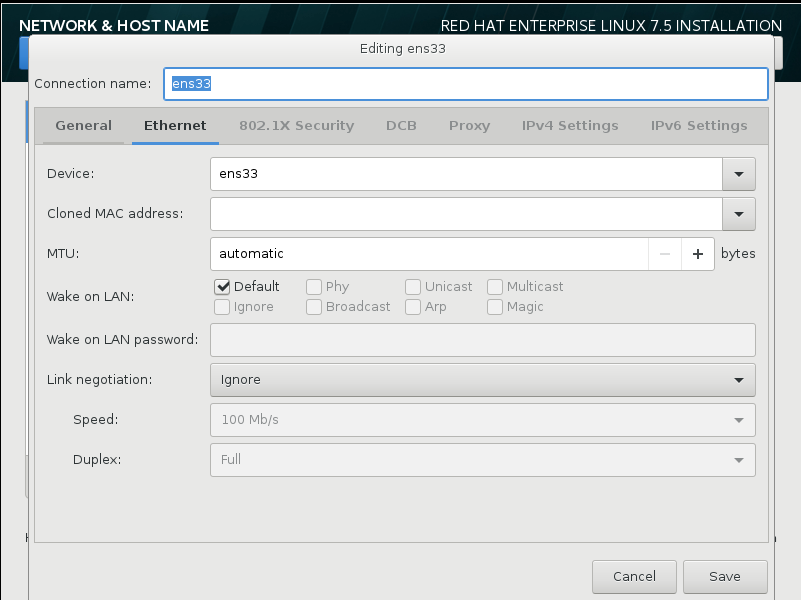Click the Cloned MAC address field
This screenshot has height=600, width=801.
[x=466, y=214]
